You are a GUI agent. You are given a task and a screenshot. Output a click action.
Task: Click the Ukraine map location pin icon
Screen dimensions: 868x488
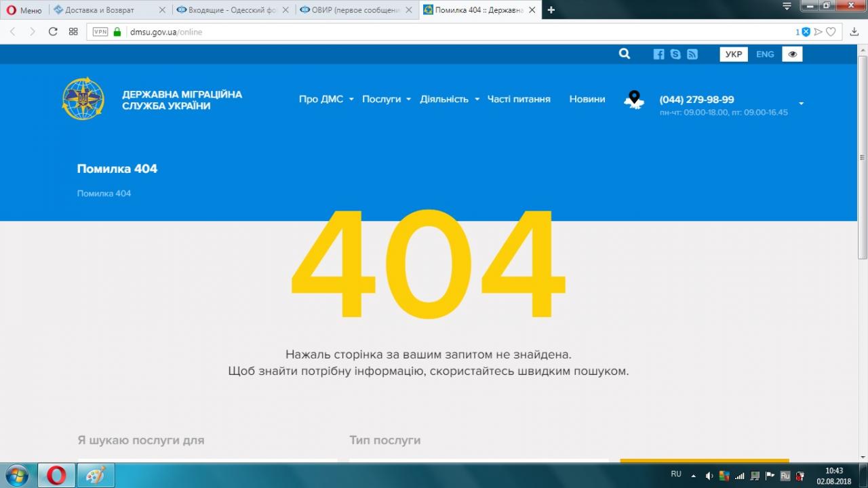coord(634,100)
